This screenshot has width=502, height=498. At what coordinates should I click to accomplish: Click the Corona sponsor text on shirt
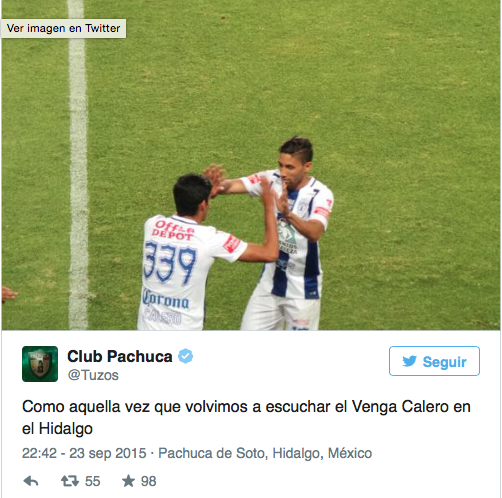(166, 300)
